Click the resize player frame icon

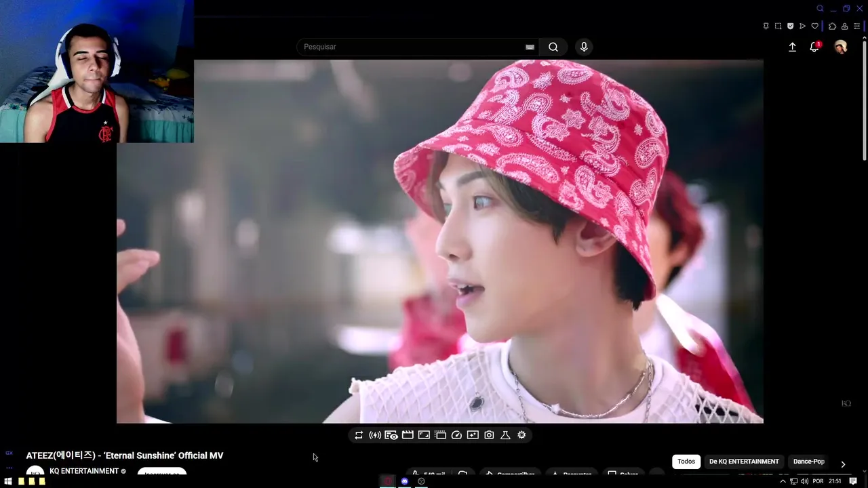[x=424, y=435]
